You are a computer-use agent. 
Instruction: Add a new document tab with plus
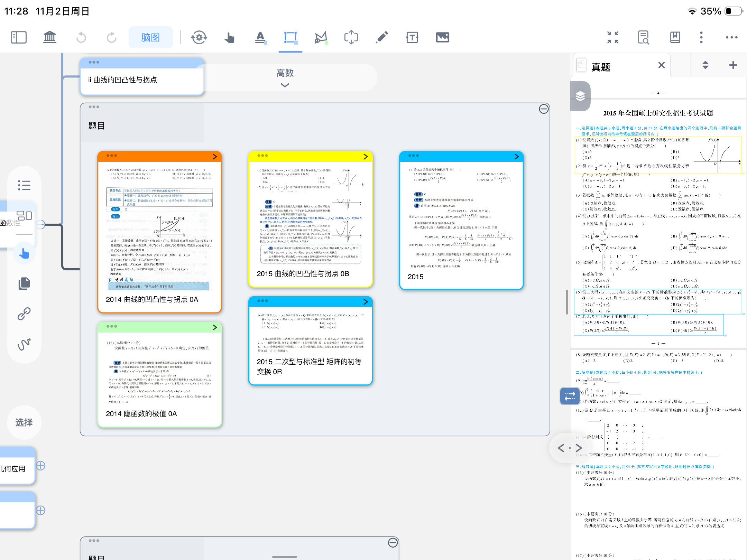coord(733,65)
